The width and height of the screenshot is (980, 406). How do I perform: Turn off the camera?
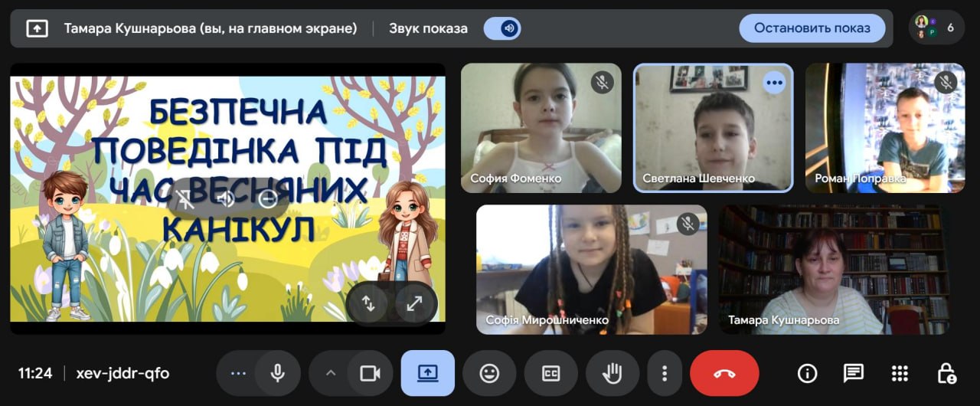pos(371,373)
